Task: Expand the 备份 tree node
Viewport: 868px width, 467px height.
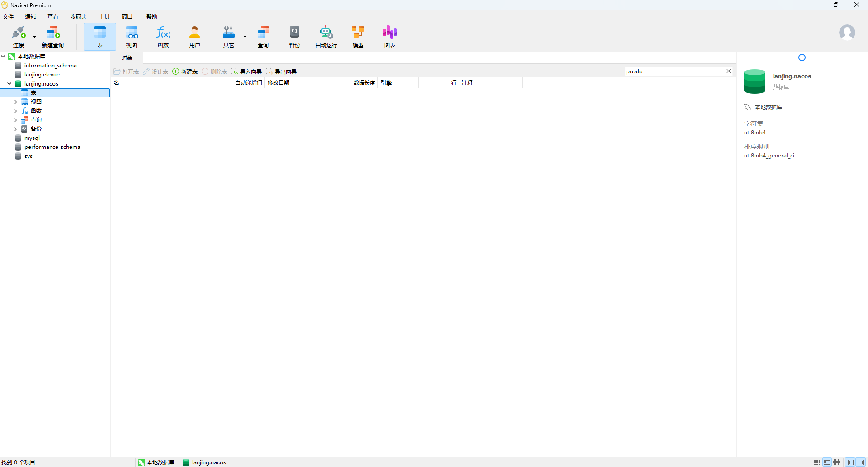Action: 15,129
